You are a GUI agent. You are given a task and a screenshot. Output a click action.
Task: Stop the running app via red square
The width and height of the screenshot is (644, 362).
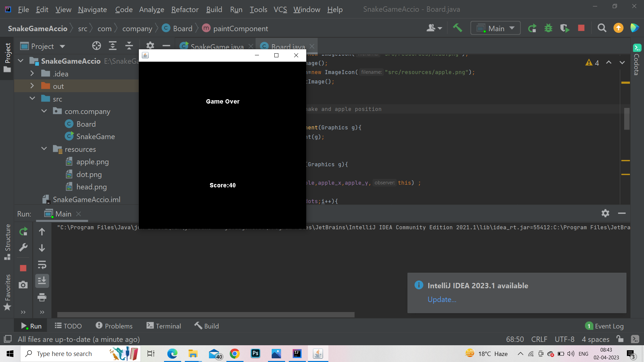pos(581,28)
